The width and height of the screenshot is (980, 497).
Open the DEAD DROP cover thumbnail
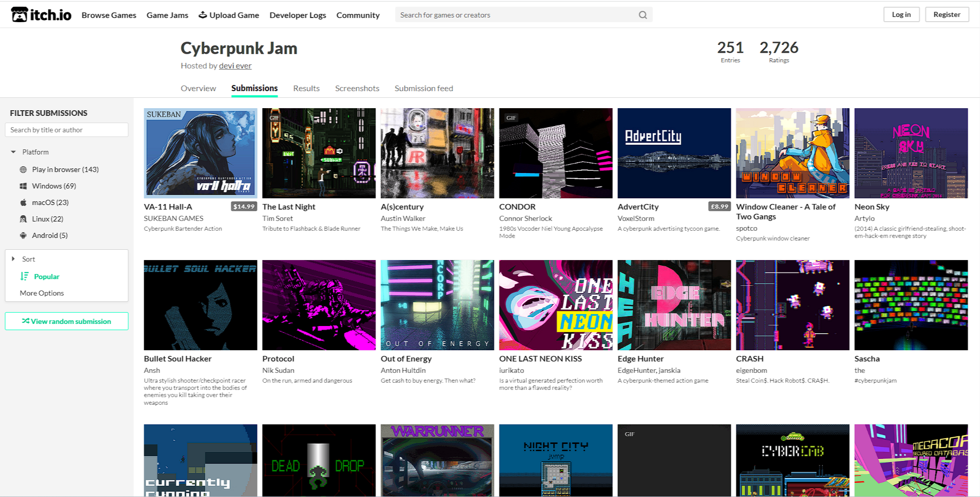(x=319, y=460)
